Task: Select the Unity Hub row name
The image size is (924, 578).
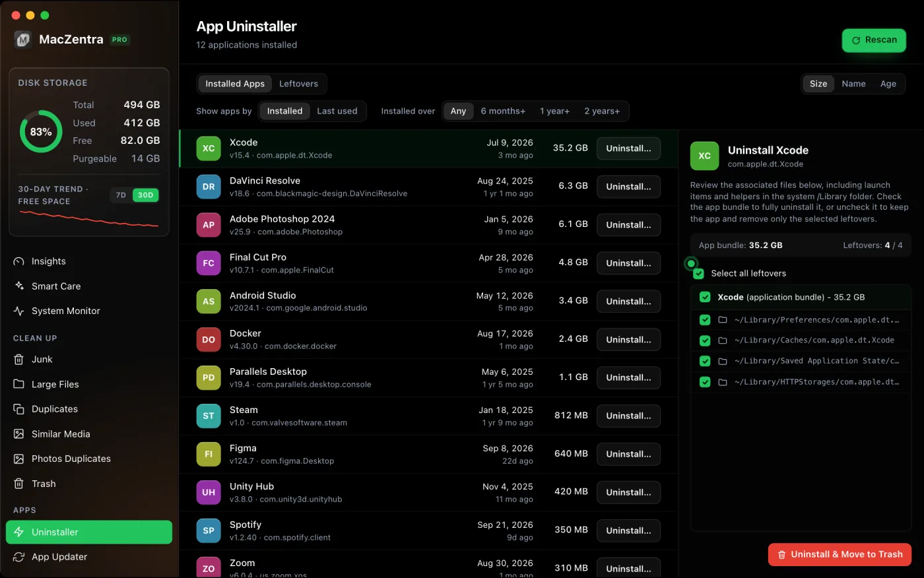Action: 251,487
